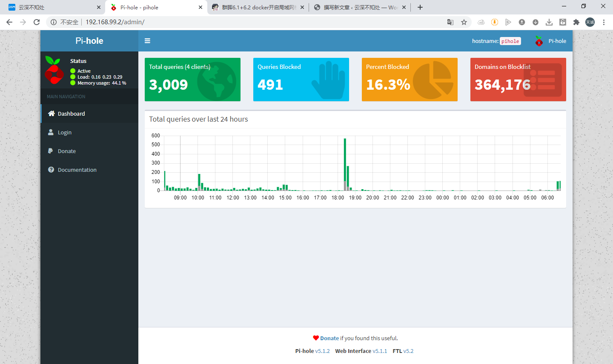The width and height of the screenshot is (613, 364).
Task: Click the address bar URL field
Action: tap(255, 22)
